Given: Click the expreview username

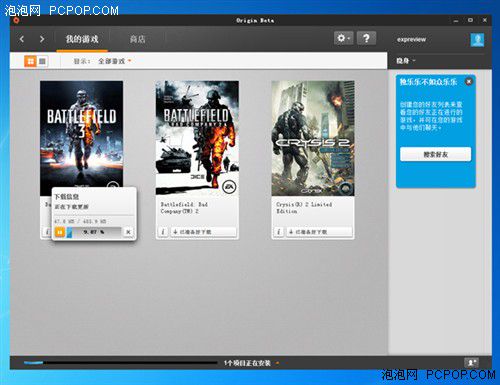Looking at the screenshot, I should click(x=411, y=39).
